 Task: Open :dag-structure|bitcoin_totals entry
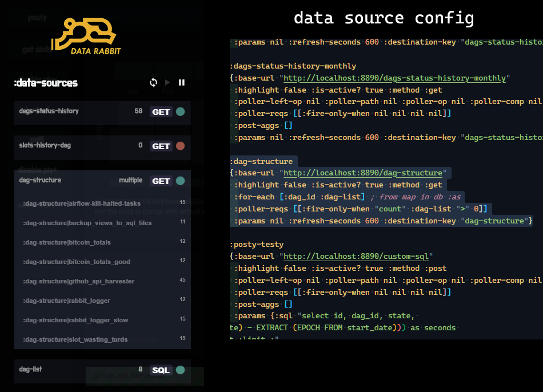(x=104, y=242)
